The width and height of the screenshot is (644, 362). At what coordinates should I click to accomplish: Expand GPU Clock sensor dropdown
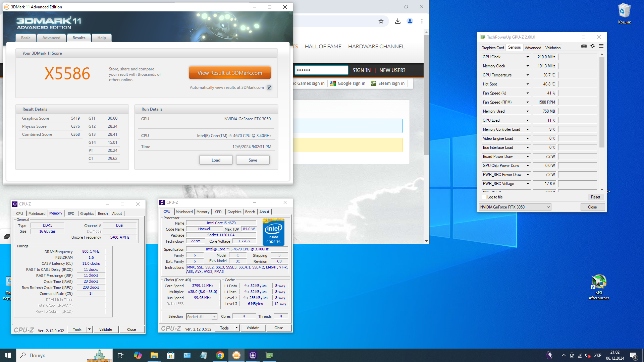(528, 57)
